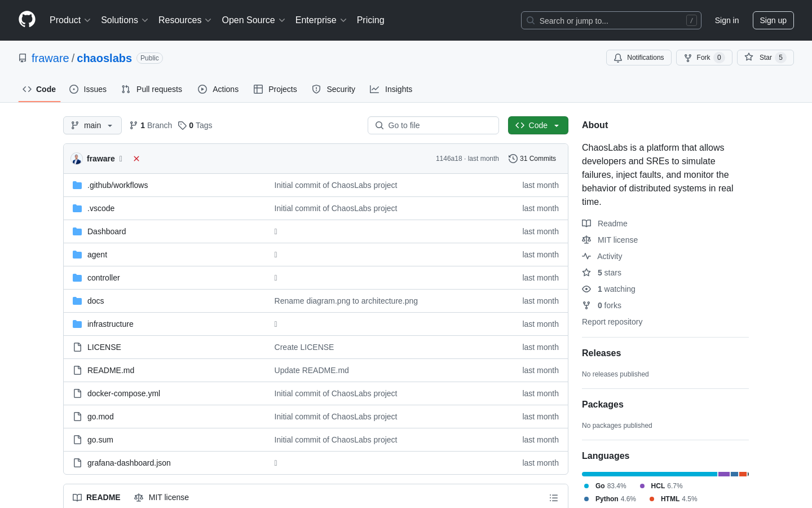Click the Python 4.6% language entry
The image size is (812, 508).
tap(610, 499)
